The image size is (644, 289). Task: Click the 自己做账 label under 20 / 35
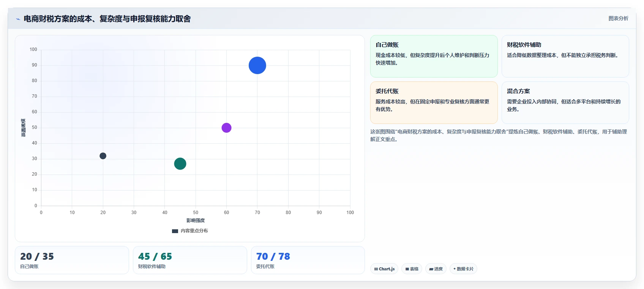[x=29, y=267]
